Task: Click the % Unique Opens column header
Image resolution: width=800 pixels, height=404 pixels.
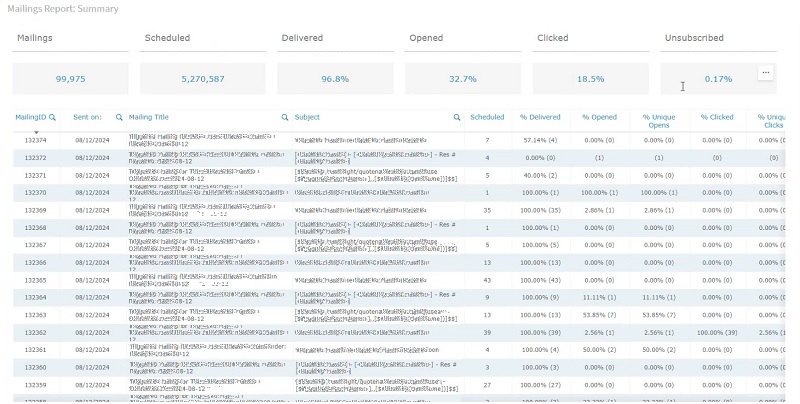Action: (x=659, y=121)
